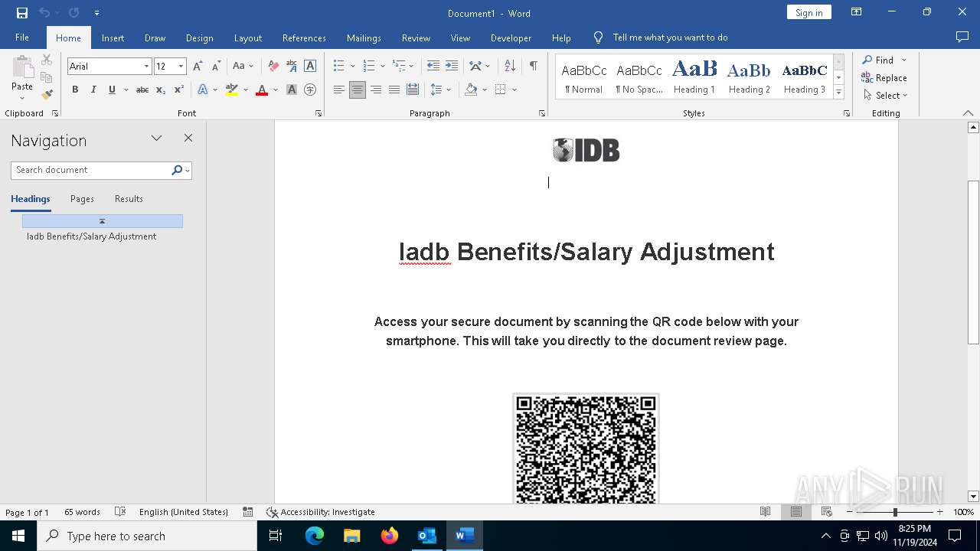Viewport: 980px width, 551px height.
Task: Open the font color red swatch
Action: pos(262,90)
